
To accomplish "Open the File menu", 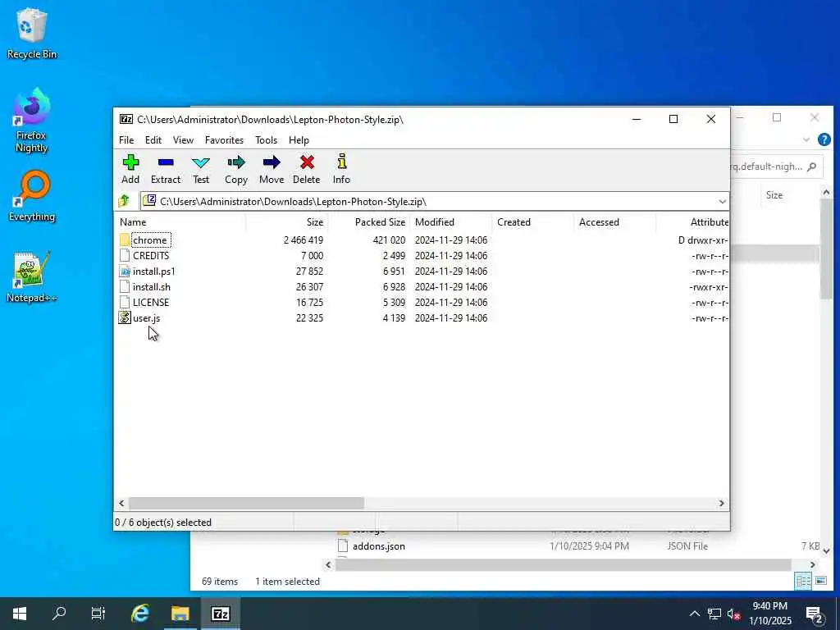I will pyautogui.click(x=126, y=139).
